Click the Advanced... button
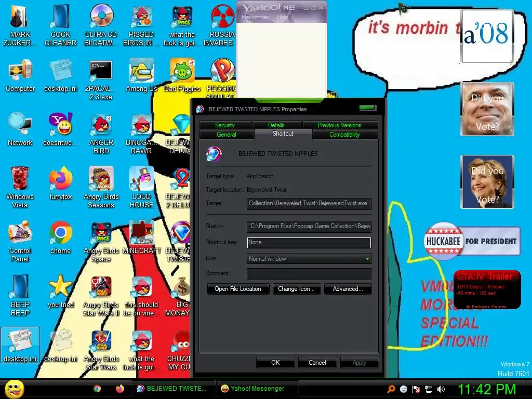Image resolution: width=532 pixels, height=399 pixels. pyautogui.click(x=348, y=289)
